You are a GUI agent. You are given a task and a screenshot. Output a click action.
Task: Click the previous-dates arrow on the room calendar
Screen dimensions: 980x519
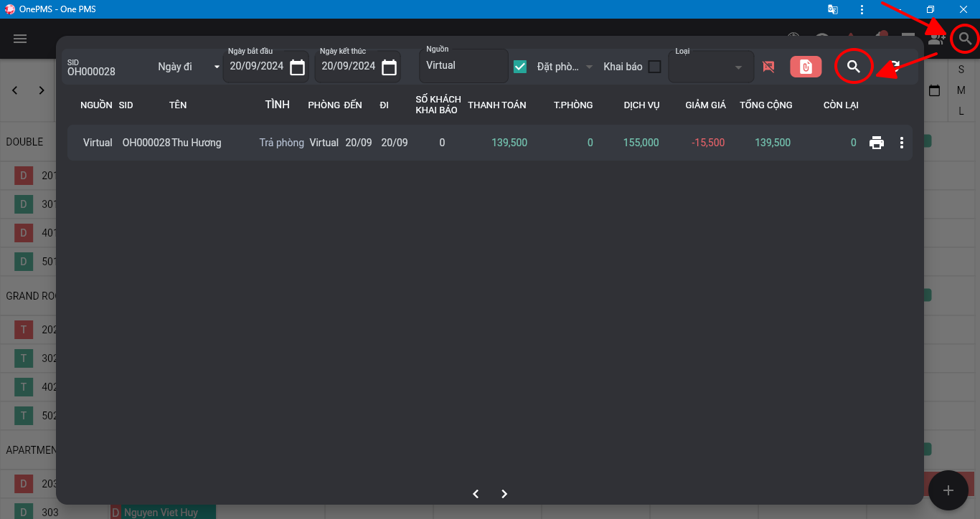tap(15, 90)
